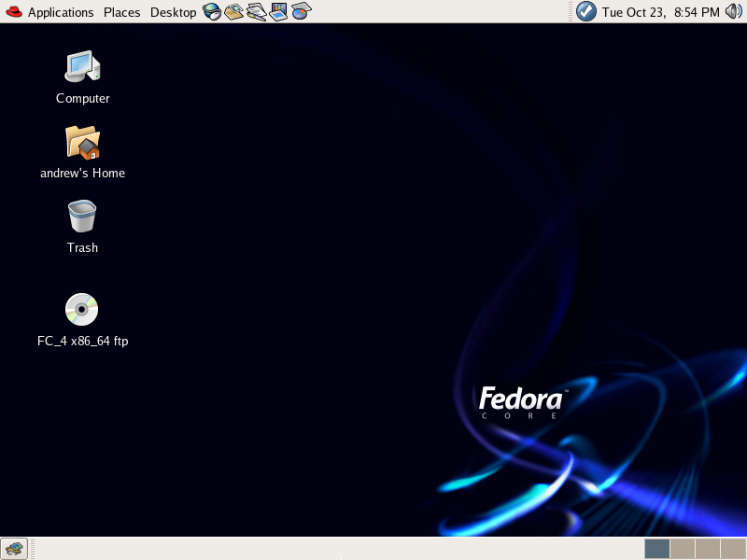747x560 pixels.
Task: Select the Computer desktop icon
Action: (x=82, y=67)
